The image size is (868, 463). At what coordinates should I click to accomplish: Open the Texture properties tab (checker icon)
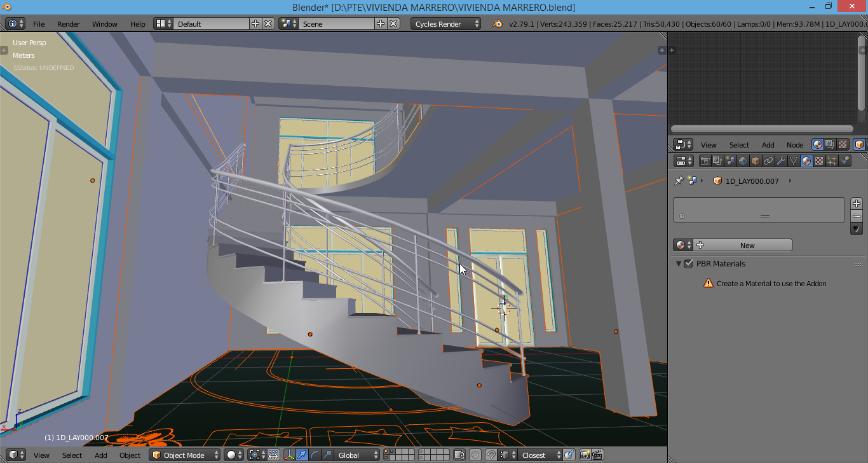pos(819,161)
